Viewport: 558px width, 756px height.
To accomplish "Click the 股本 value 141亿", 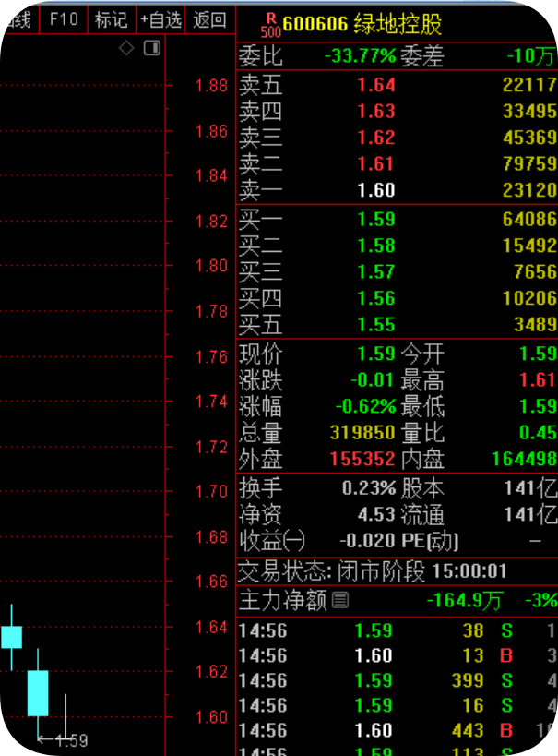I will pos(530,488).
